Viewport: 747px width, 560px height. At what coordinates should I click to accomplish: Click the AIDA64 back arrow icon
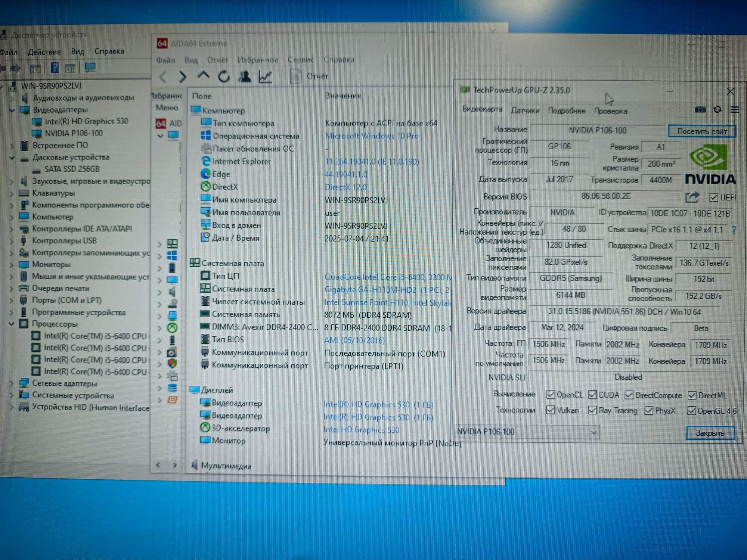(x=163, y=77)
